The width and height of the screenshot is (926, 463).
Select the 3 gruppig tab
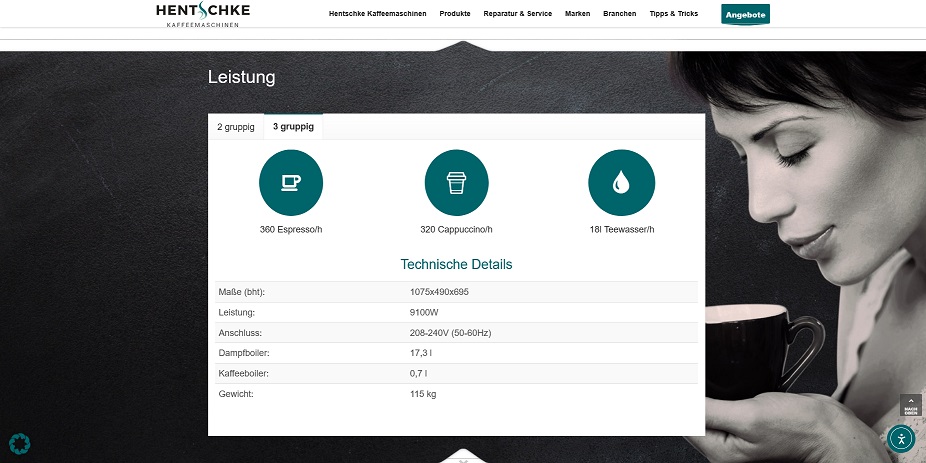point(293,127)
